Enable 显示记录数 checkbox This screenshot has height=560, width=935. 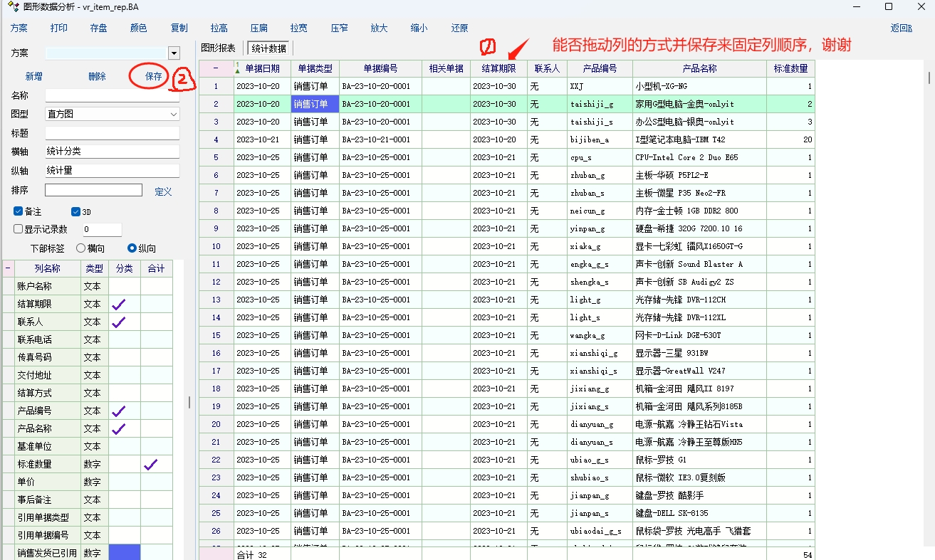(x=19, y=229)
